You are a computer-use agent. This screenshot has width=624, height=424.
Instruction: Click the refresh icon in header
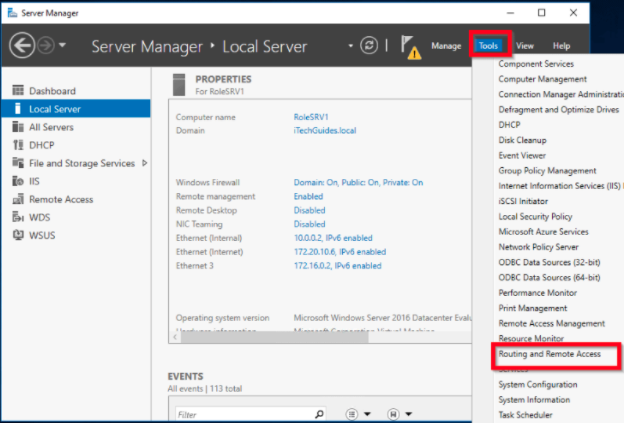370,46
